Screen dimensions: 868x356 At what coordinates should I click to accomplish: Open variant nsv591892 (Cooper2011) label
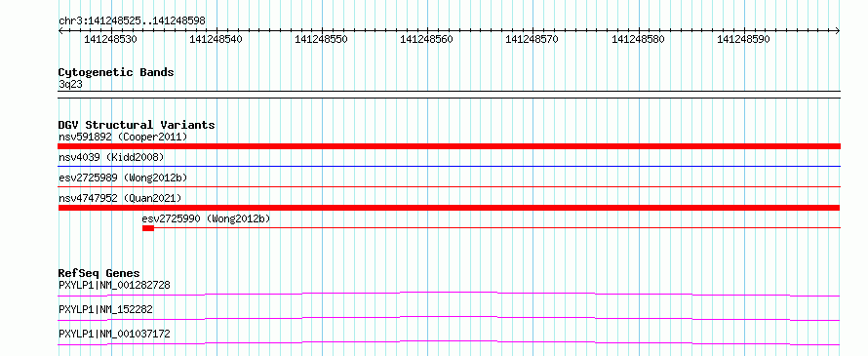click(x=123, y=137)
